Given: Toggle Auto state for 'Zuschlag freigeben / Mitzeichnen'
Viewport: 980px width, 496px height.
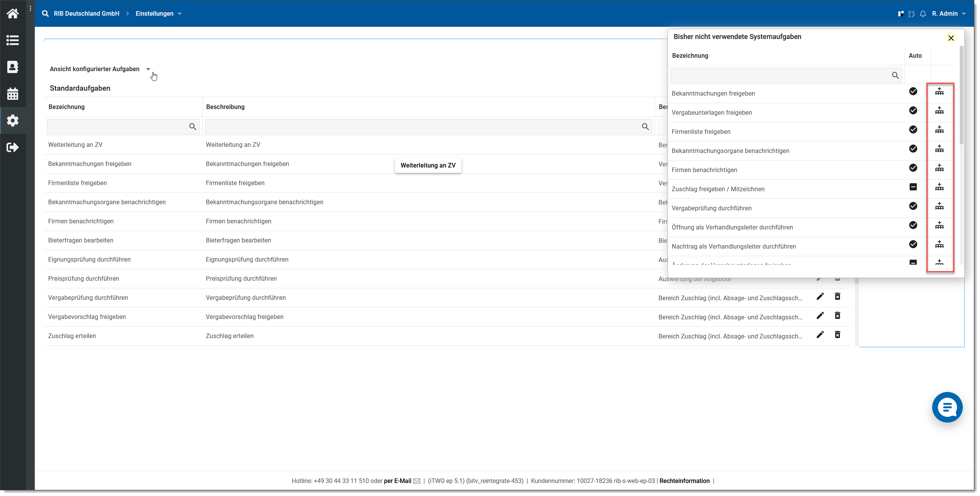Looking at the screenshot, I should 913,187.
